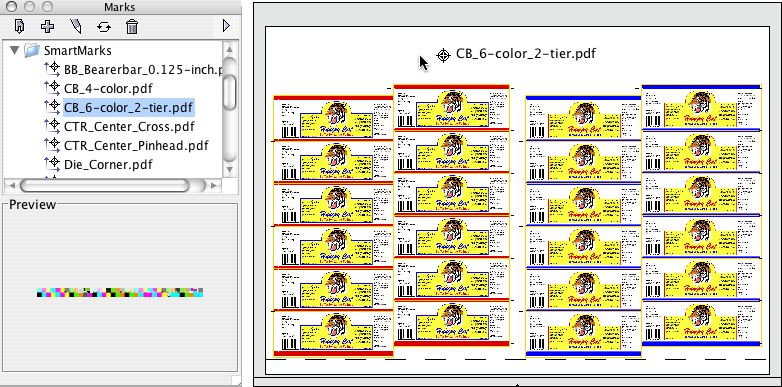782x387 pixels.
Task: Click the color bar in Preview area
Action: (120, 292)
